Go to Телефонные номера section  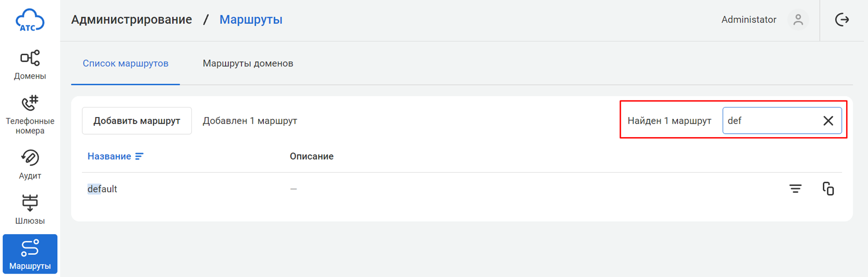coord(30,115)
